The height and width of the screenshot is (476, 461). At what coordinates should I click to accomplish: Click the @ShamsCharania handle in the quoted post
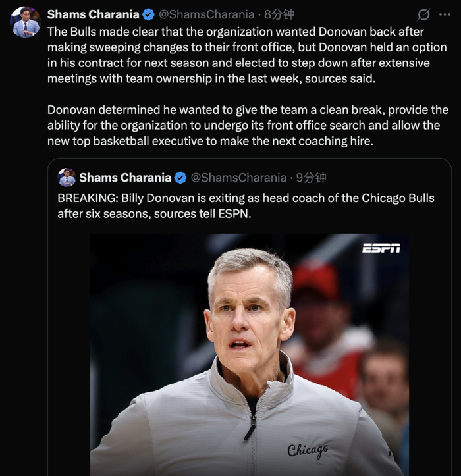238,178
